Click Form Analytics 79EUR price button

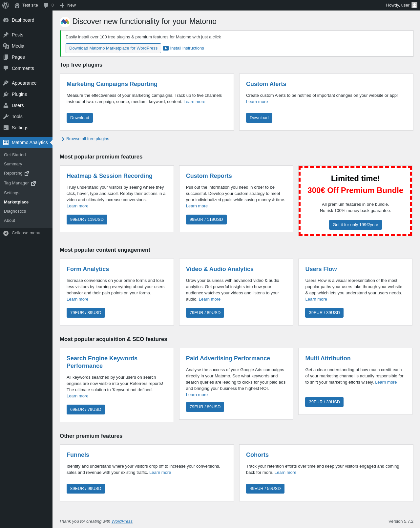tap(86, 313)
